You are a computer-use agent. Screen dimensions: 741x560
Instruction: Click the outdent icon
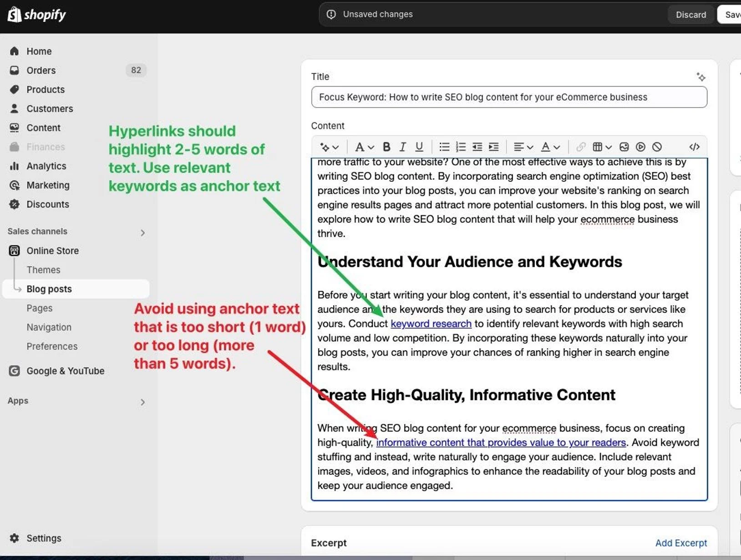477,147
